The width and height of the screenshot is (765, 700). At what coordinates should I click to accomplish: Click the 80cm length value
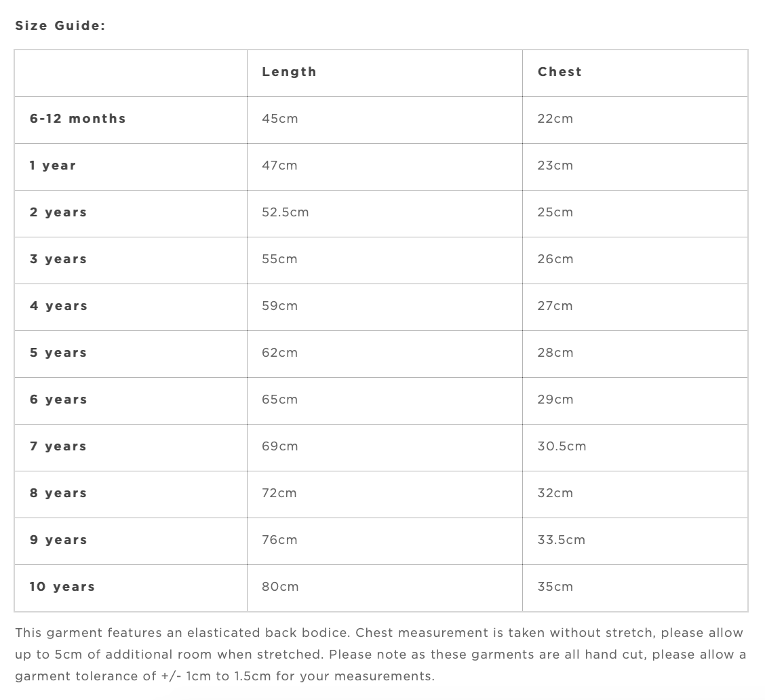[x=280, y=587]
